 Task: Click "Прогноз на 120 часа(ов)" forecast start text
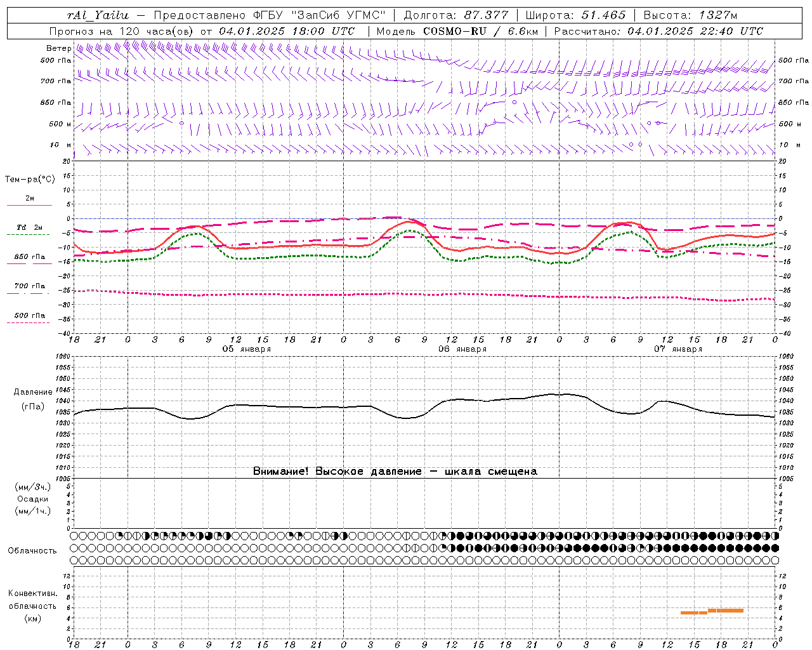[122, 31]
